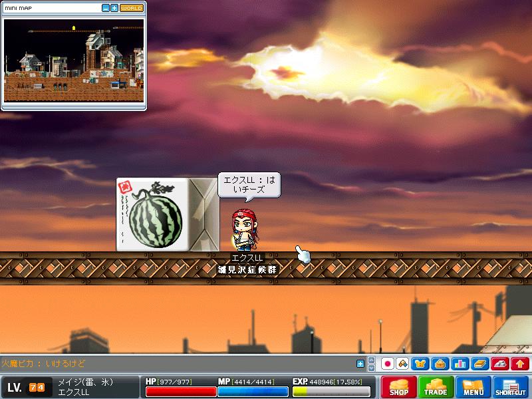Click the level 74 indicator

tap(27, 388)
